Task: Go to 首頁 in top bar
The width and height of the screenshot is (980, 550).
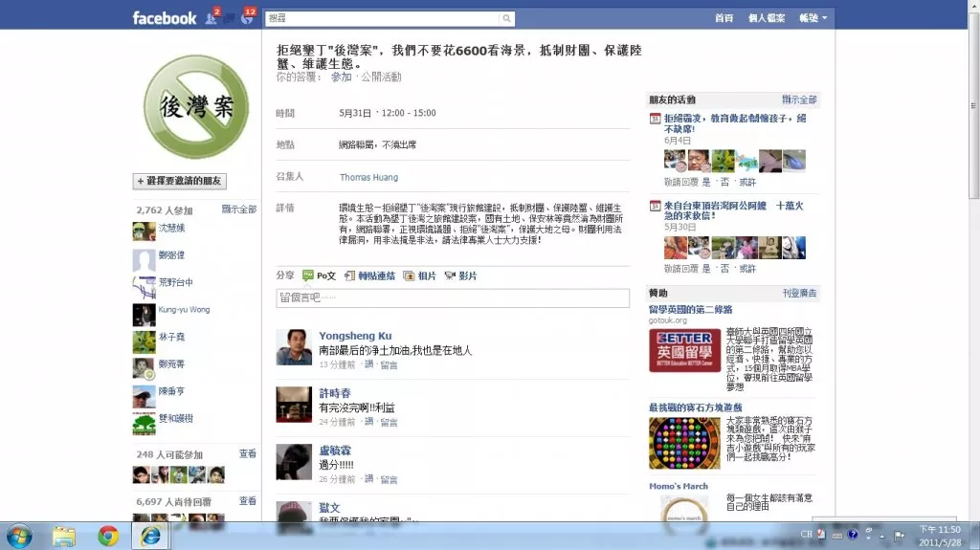Action: click(x=724, y=18)
